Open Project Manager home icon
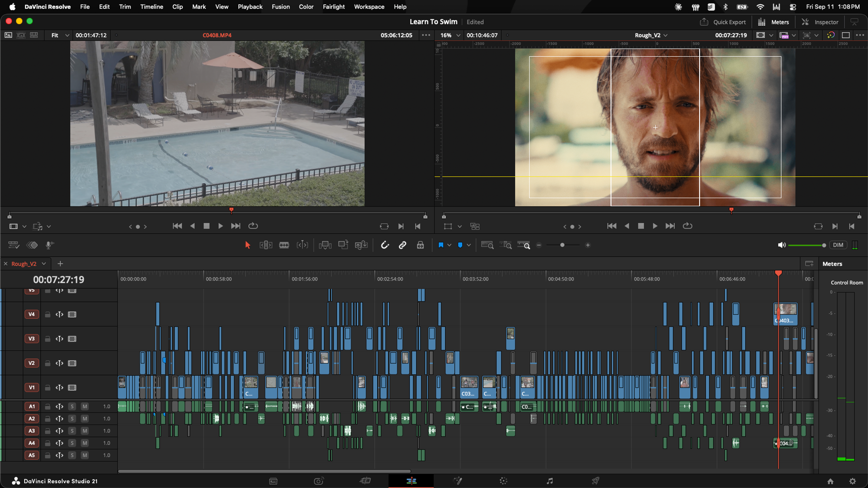The height and width of the screenshot is (488, 868). point(830,481)
